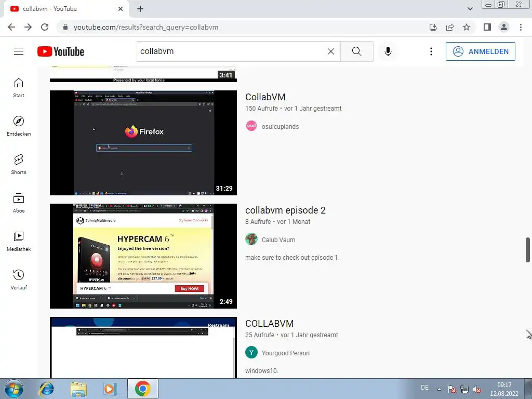
Task: Run search with the magnifier button
Action: (356, 51)
